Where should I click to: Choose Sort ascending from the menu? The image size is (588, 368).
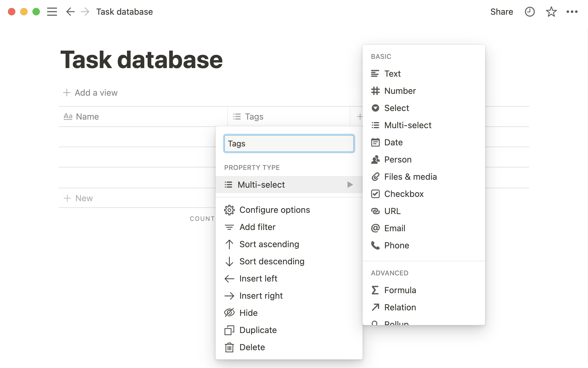click(269, 244)
